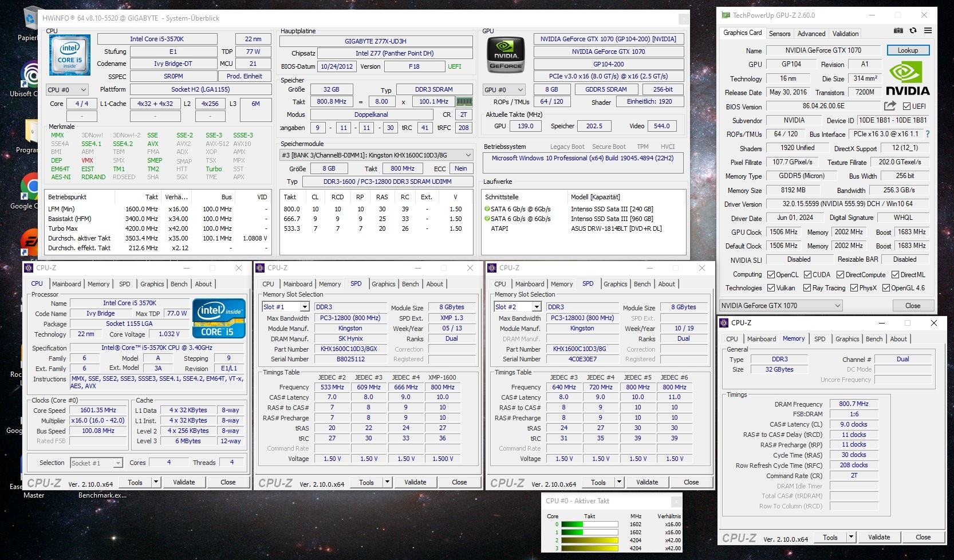Open the GPU selector dropdown in GPU-Z

coord(781,306)
